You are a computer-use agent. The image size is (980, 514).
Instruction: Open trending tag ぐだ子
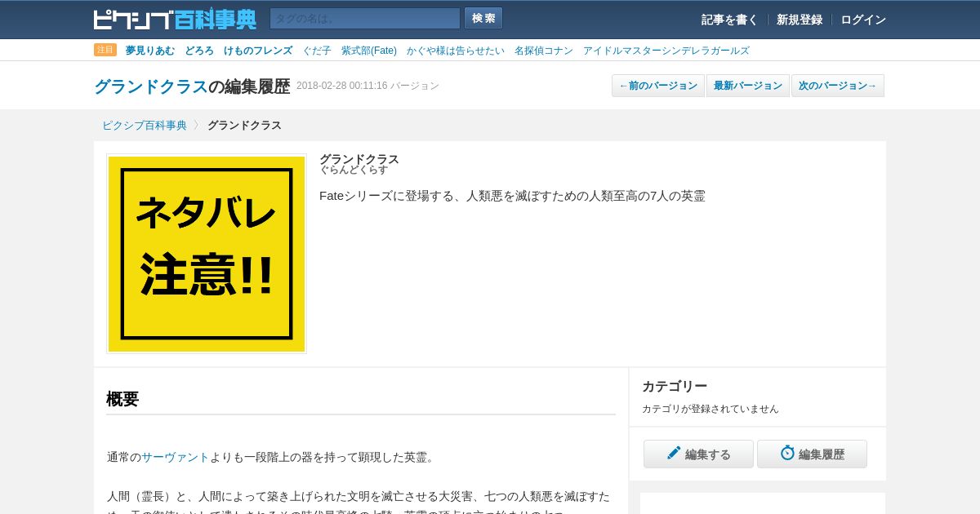[x=317, y=51]
